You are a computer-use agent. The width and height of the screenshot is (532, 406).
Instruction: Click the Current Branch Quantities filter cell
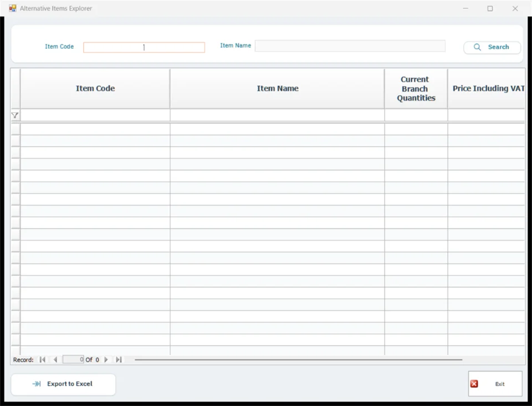416,115
